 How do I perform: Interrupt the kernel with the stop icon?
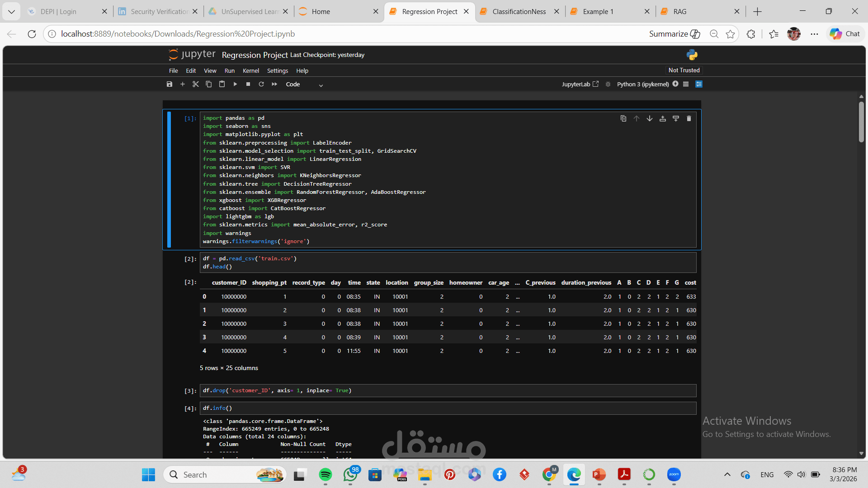point(248,84)
